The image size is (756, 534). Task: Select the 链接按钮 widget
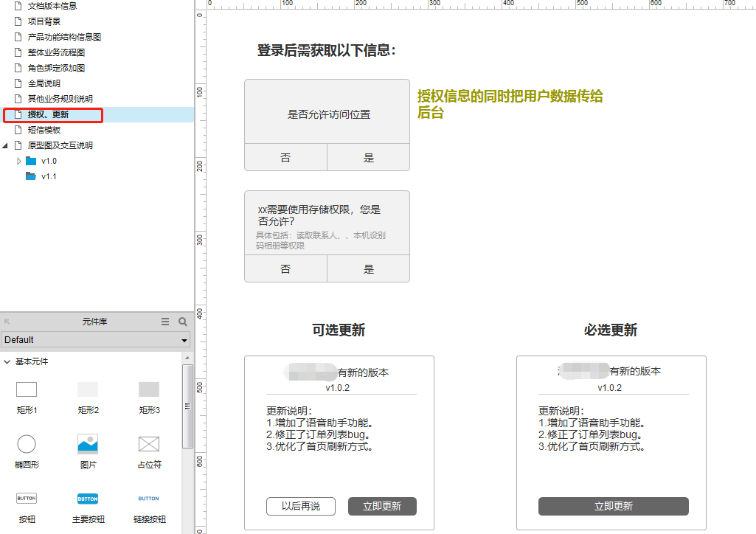tap(148, 503)
